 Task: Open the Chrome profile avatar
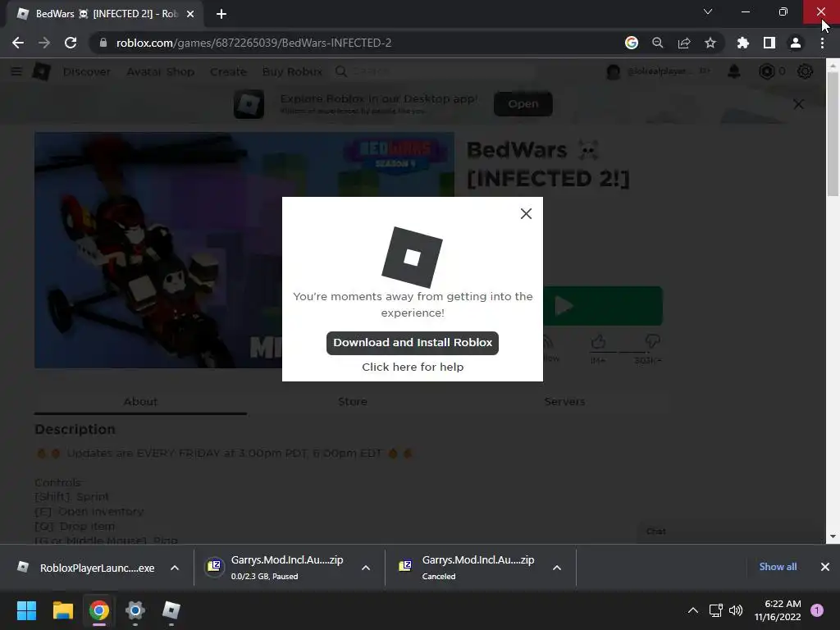796,43
